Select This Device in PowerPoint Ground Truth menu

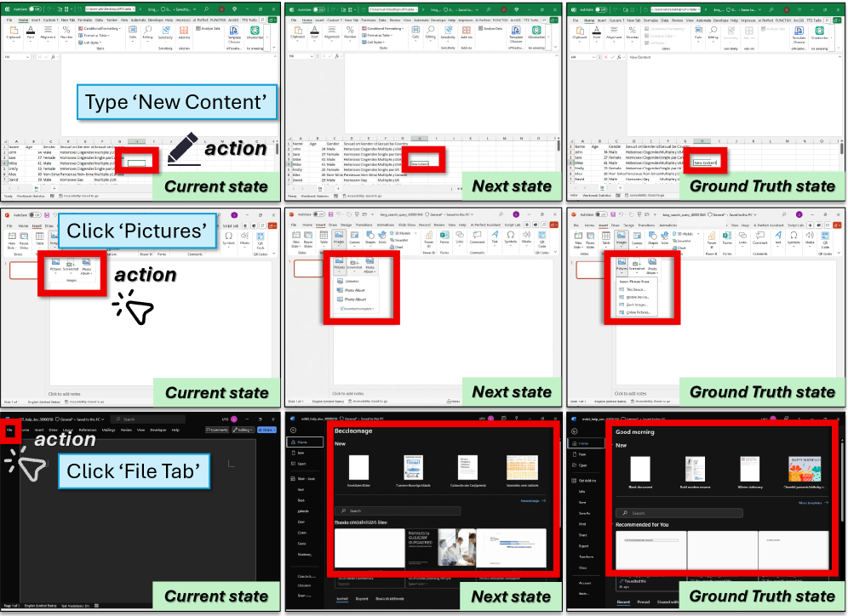tap(634, 289)
